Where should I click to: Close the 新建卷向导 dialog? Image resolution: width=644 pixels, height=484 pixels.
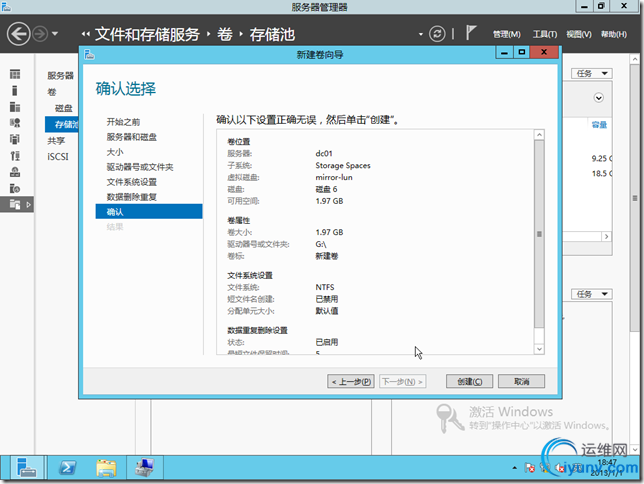pos(544,53)
